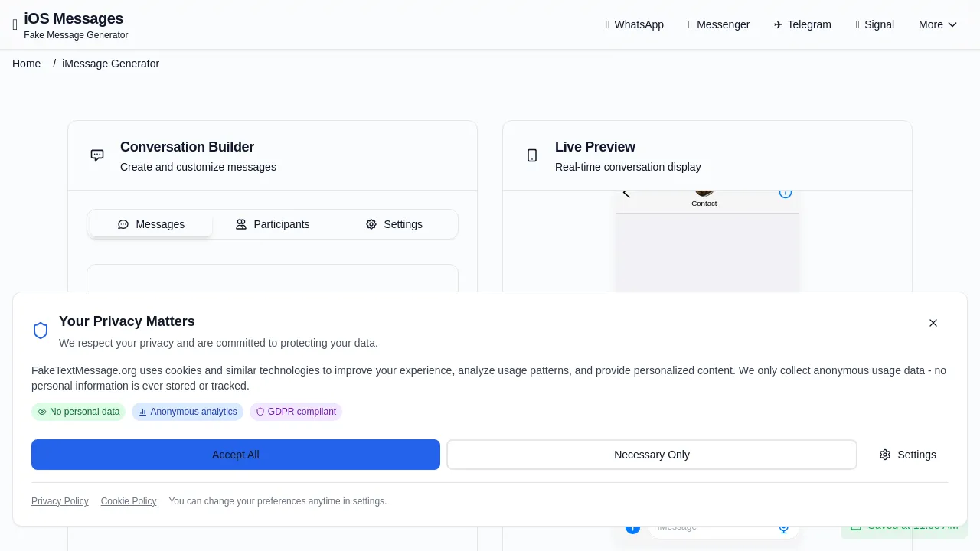Click the Anonymous analytics badge

[x=188, y=412]
